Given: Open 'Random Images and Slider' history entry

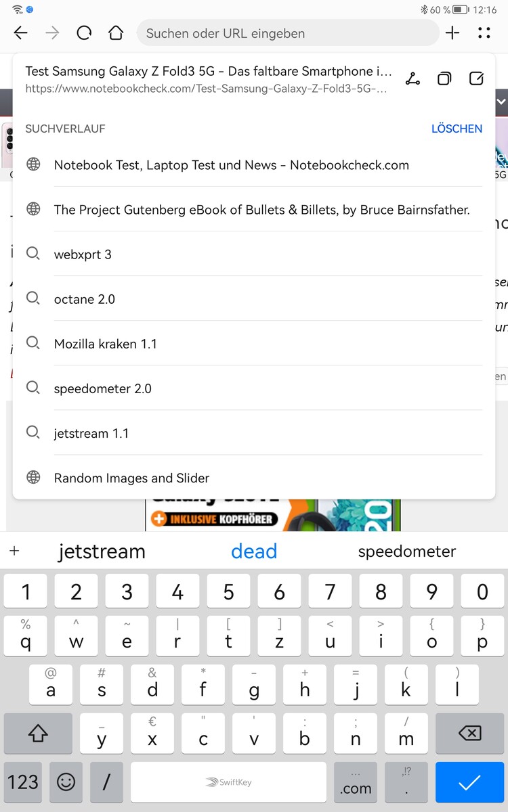Looking at the screenshot, I should pyautogui.click(x=254, y=478).
